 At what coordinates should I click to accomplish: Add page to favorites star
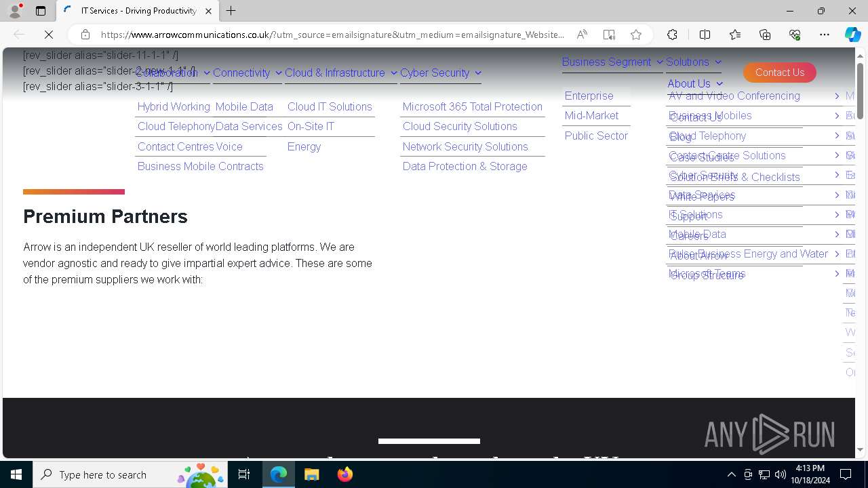click(x=636, y=35)
